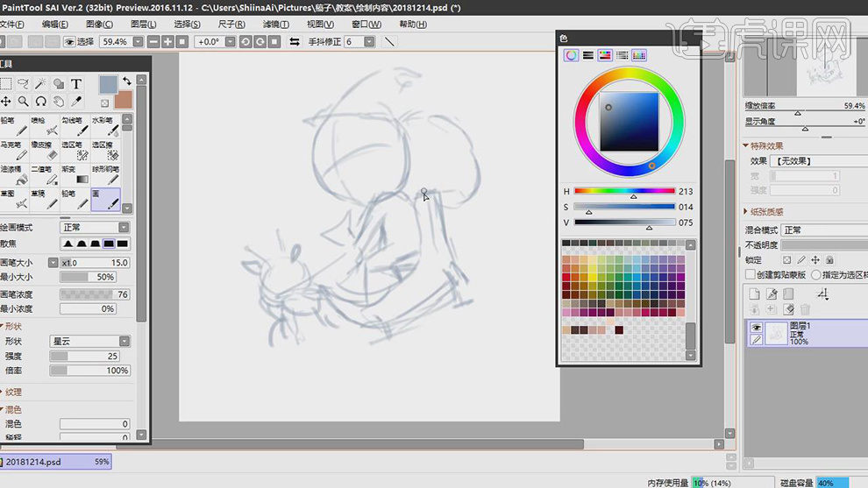Open the 视图(V) menu

(x=320, y=25)
